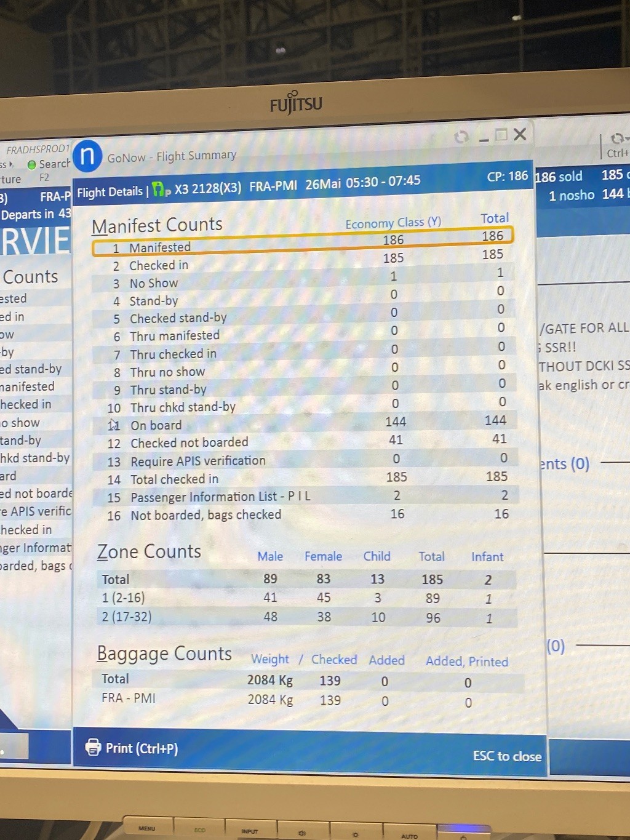Click the refresh icon above Ctrl+ label

click(x=617, y=138)
